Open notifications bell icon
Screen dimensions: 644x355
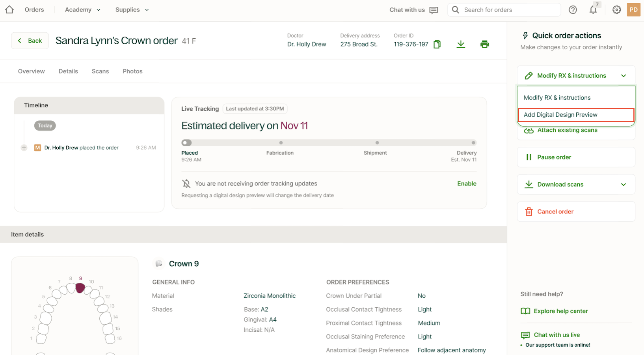pos(593,10)
